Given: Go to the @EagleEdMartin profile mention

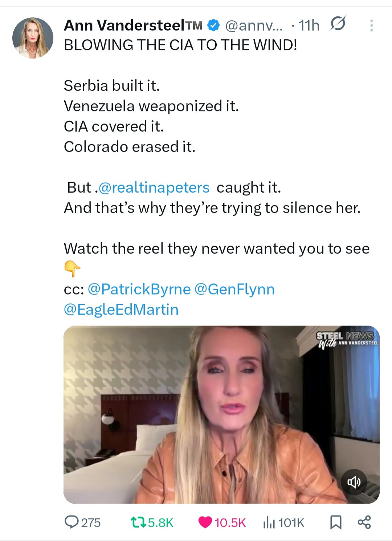Looking at the screenshot, I should (x=121, y=310).
